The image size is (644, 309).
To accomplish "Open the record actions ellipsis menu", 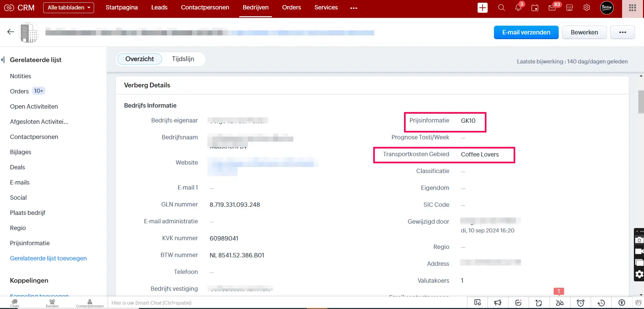I will pos(623,32).
